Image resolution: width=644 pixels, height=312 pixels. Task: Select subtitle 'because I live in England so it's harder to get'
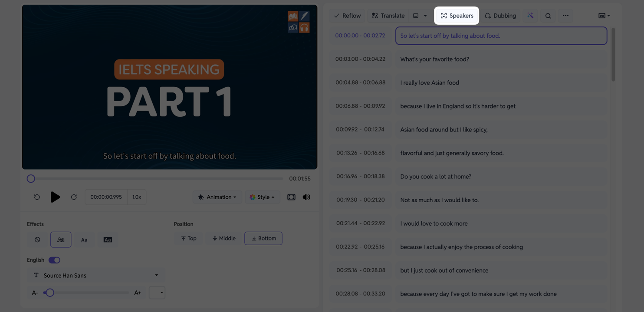[501, 106]
